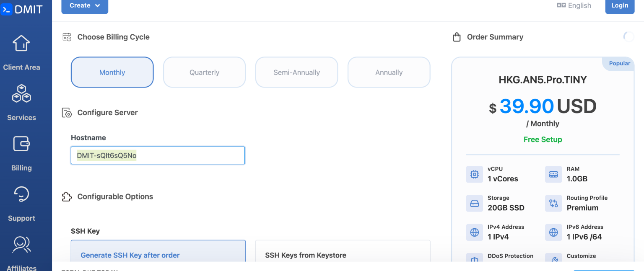Click the 20GB SSD value
Image resolution: width=644 pixels, height=271 pixels.
(506, 208)
